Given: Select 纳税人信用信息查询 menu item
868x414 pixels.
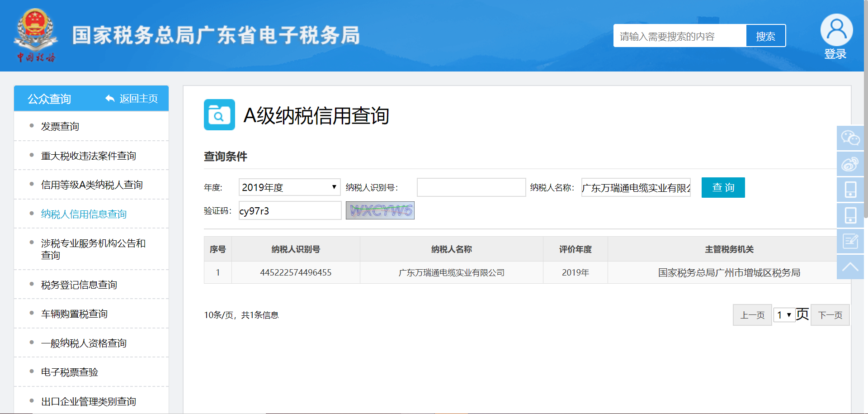Looking at the screenshot, I should pyautogui.click(x=84, y=214).
